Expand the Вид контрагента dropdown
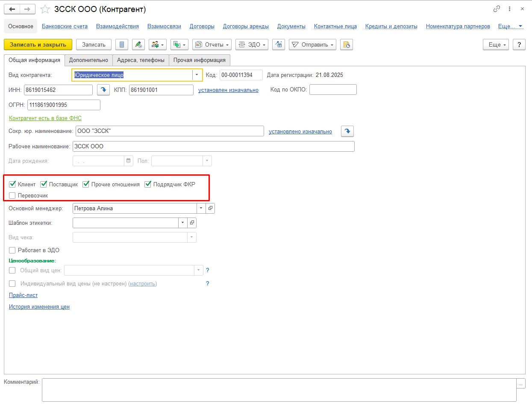The height and width of the screenshot is (406, 532). pyautogui.click(x=197, y=75)
